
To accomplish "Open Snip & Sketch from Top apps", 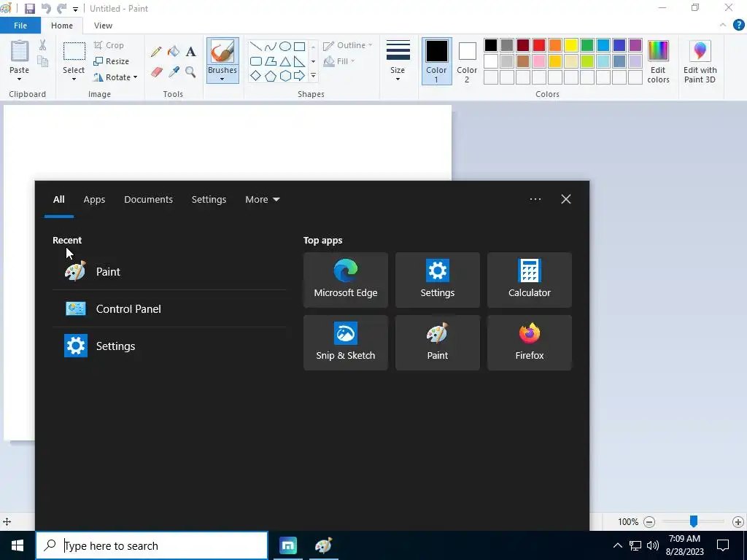I will point(345,343).
